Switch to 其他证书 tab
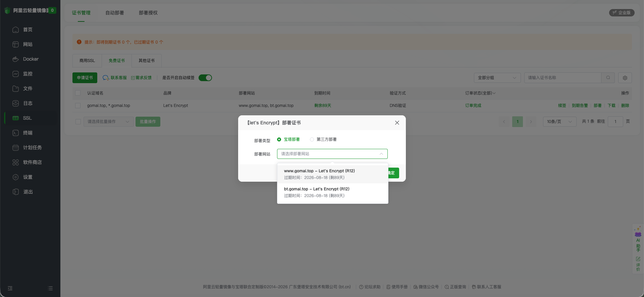This screenshot has height=297, width=644. pyautogui.click(x=147, y=61)
